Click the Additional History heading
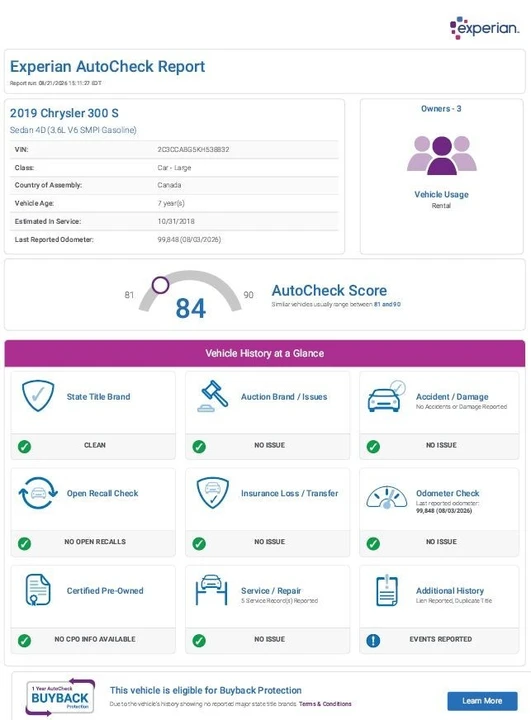The width and height of the screenshot is (531, 720). pos(450,591)
